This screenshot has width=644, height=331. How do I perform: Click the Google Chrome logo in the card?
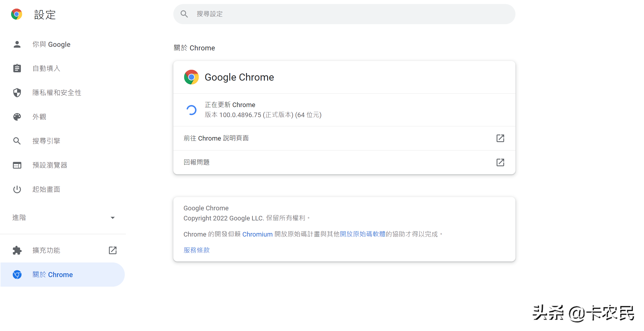tap(191, 77)
